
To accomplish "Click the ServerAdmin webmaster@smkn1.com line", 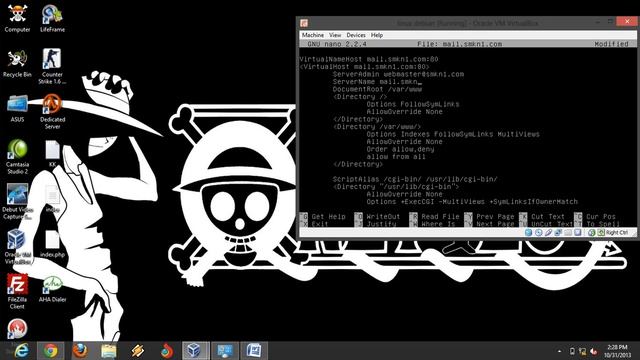I will coord(398,74).
